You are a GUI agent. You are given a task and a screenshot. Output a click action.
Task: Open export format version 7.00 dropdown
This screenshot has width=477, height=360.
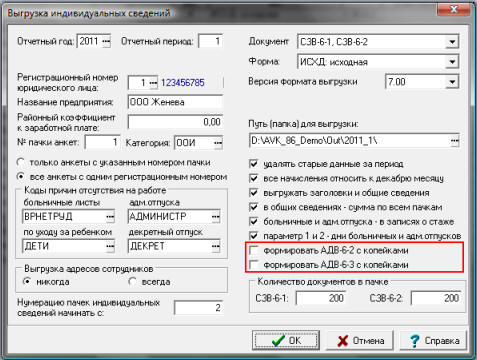pyautogui.click(x=452, y=82)
